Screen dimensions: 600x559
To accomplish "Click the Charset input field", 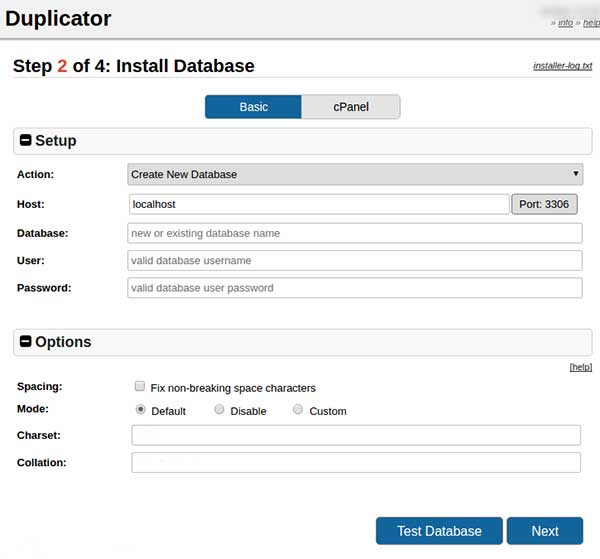I will pyautogui.click(x=356, y=435).
